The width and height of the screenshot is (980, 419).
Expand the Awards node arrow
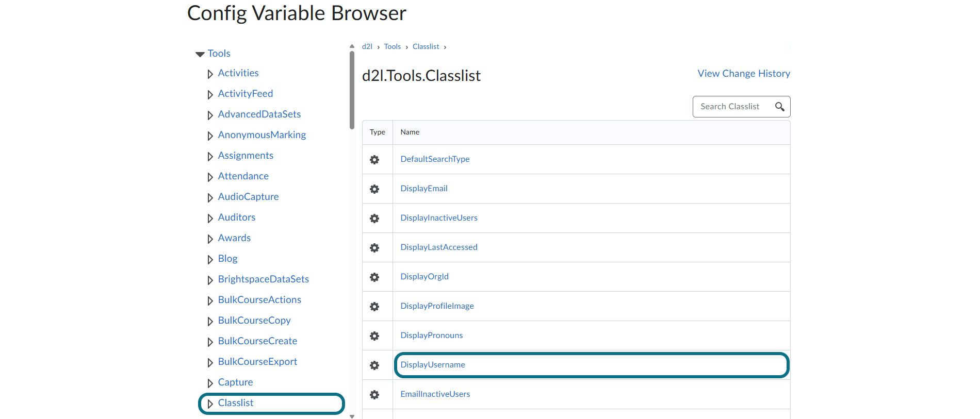[210, 239]
